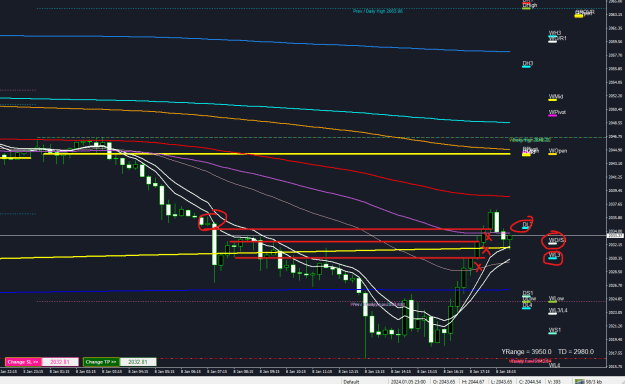Click the L: low price status entry
Viewport: 625px width, 384px height.
pos(501,382)
